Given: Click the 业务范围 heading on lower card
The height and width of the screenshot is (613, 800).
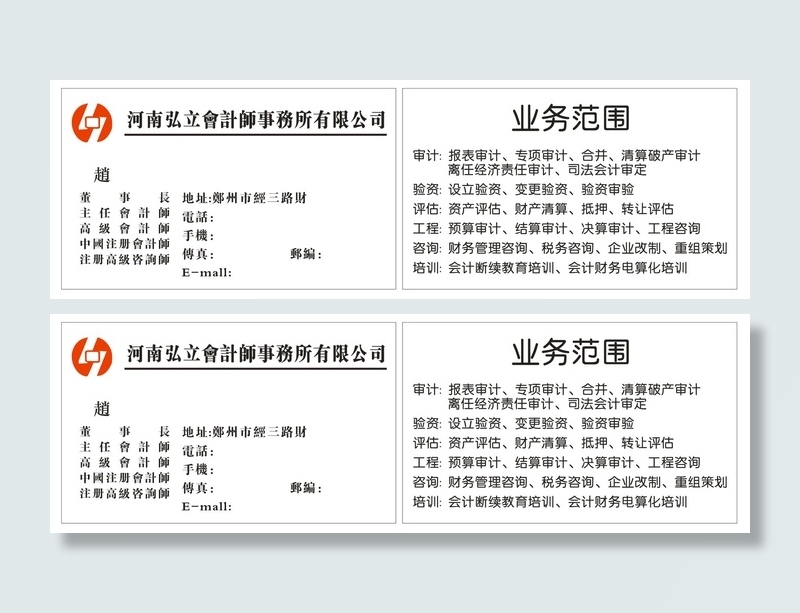Looking at the screenshot, I should [x=570, y=352].
